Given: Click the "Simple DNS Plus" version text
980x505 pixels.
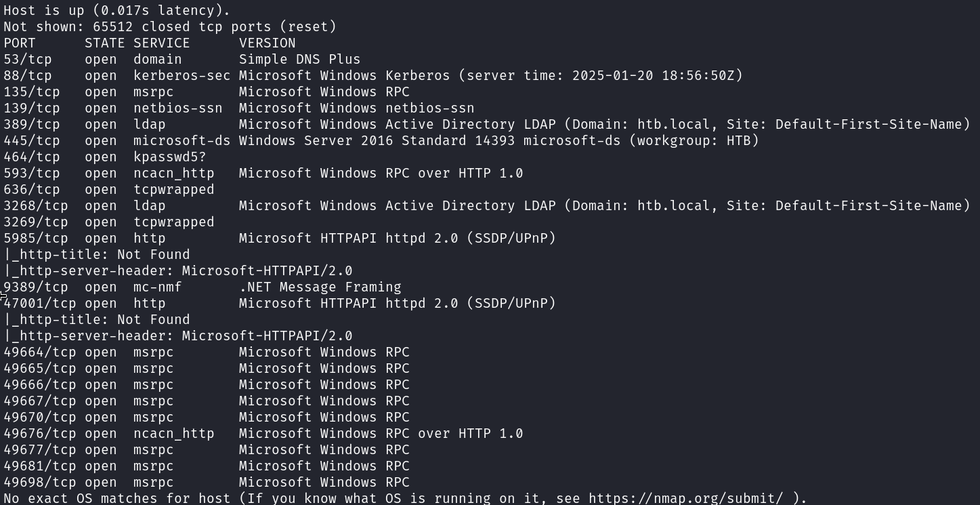Looking at the screenshot, I should click(299, 60).
